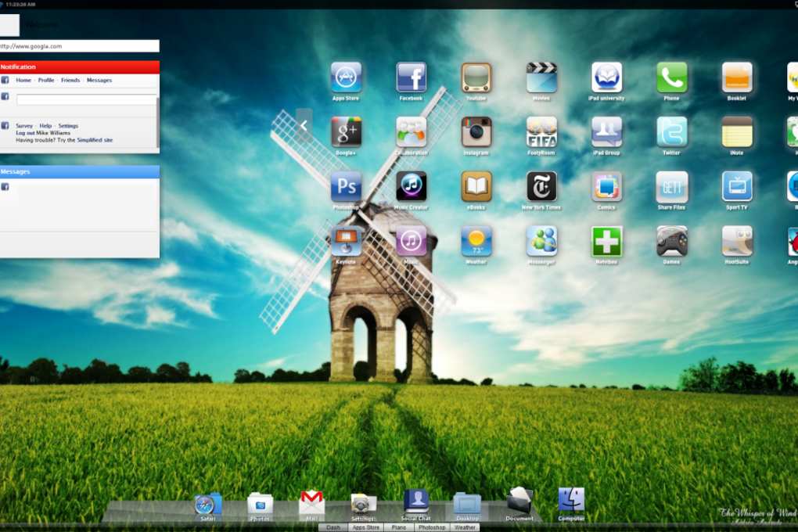
Task: Launch the Photoshop Ps icon
Action: pos(346,186)
